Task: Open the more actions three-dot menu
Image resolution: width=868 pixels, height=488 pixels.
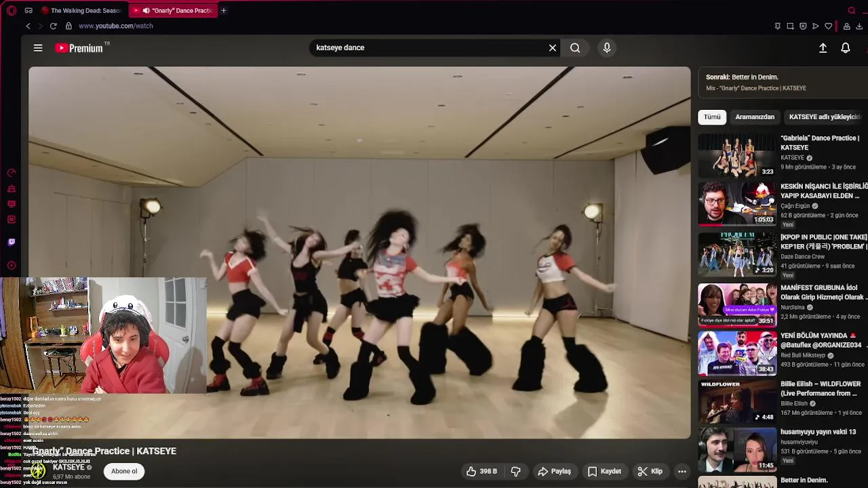Action: [x=682, y=471]
